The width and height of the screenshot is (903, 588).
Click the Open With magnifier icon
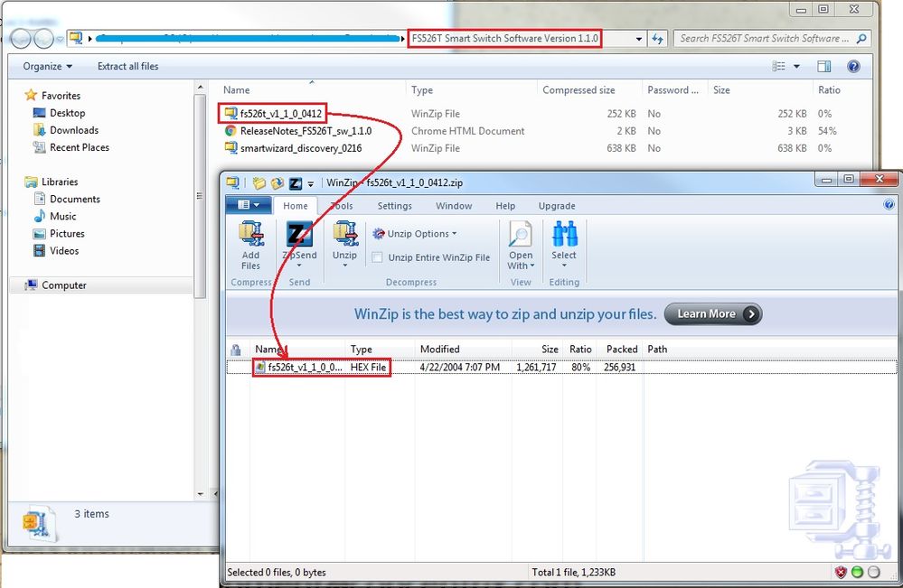pos(521,236)
